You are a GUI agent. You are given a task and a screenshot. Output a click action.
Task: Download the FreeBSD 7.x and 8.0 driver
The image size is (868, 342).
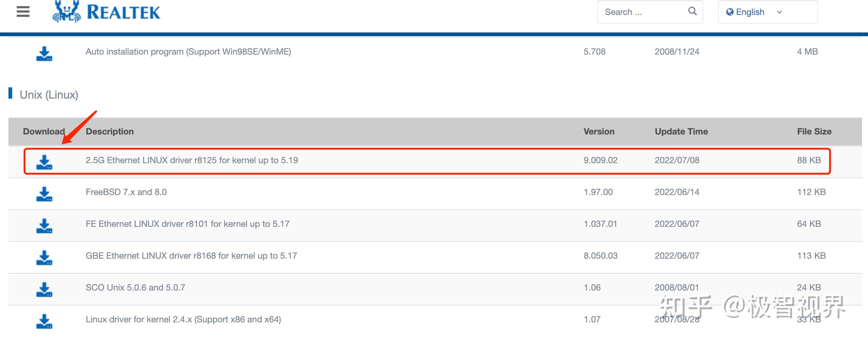(44, 194)
